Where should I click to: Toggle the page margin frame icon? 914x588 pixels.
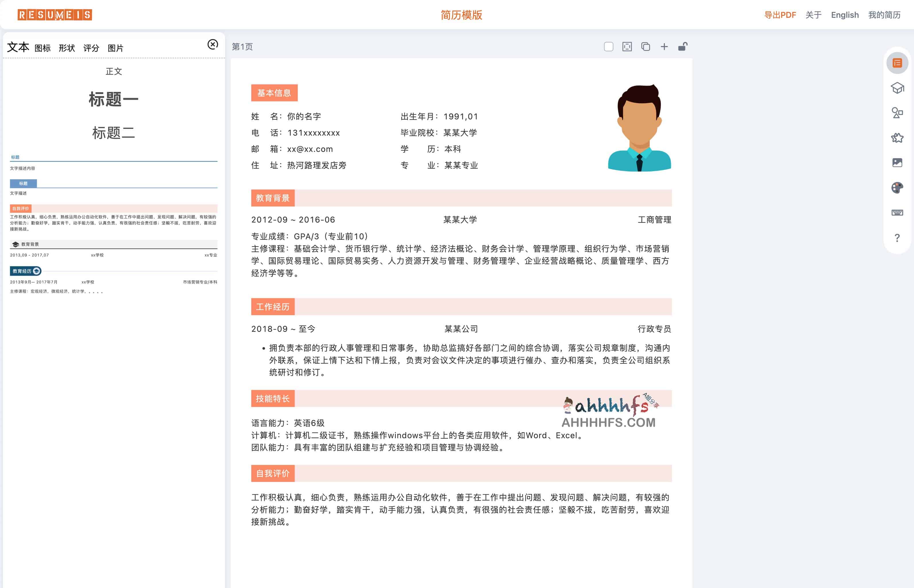(x=627, y=47)
